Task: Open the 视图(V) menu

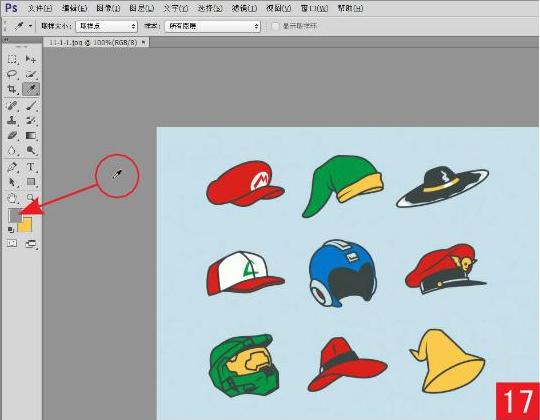Action: click(x=279, y=8)
